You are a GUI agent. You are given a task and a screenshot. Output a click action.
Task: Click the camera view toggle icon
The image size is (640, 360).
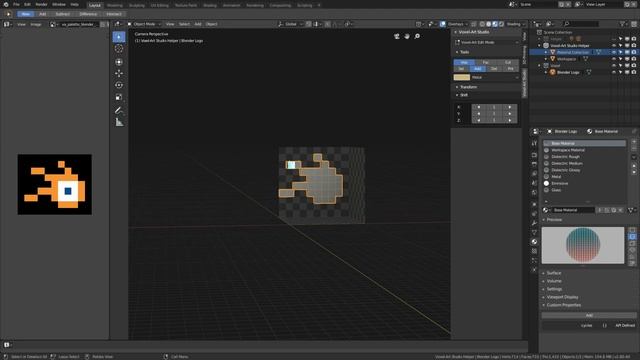pos(397,36)
